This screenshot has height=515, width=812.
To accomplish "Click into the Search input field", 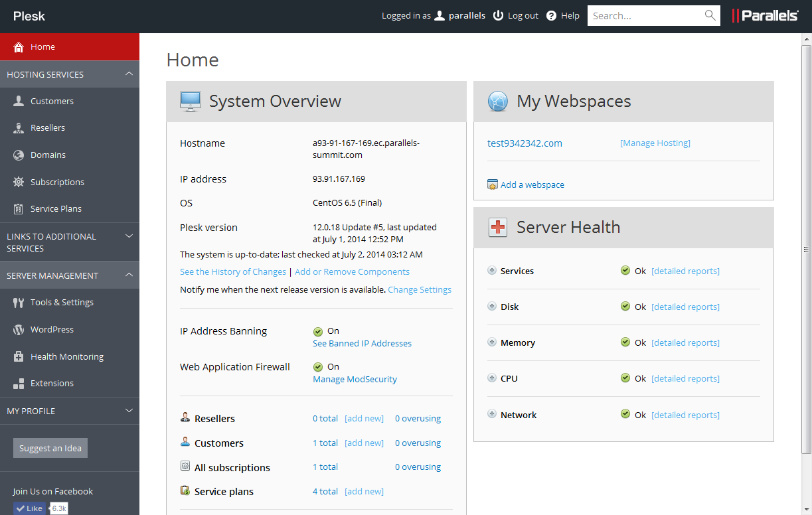I will (x=644, y=15).
